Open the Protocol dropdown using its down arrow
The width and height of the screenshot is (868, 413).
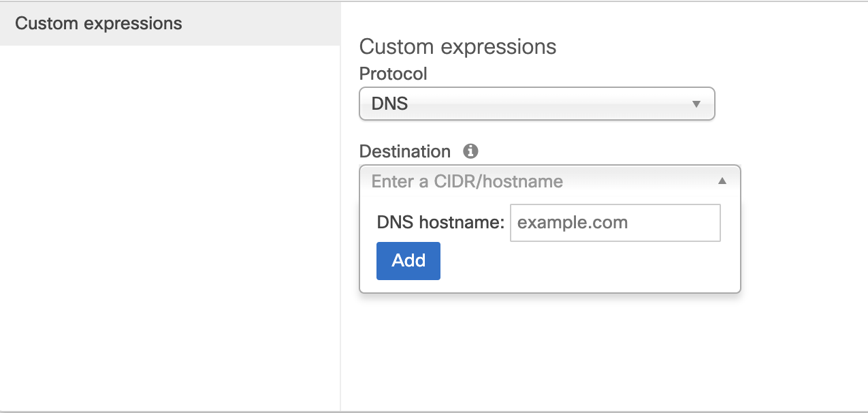[x=696, y=104]
